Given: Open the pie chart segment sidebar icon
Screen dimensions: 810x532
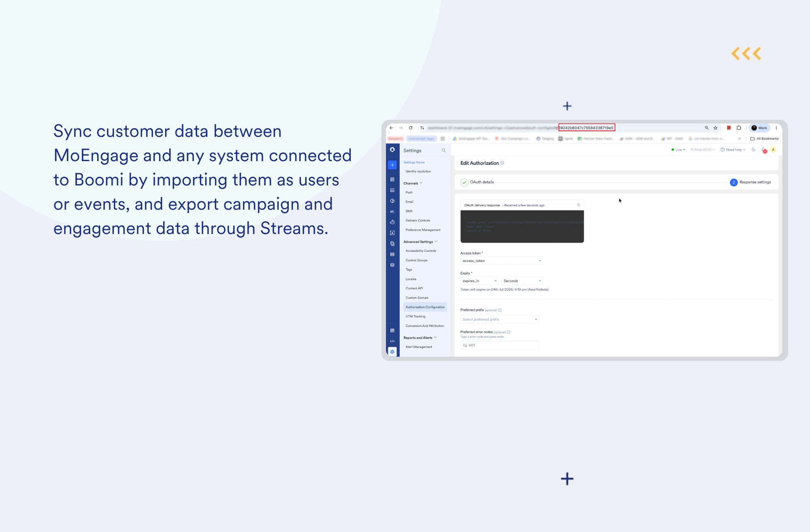Looking at the screenshot, I should pyautogui.click(x=392, y=201).
